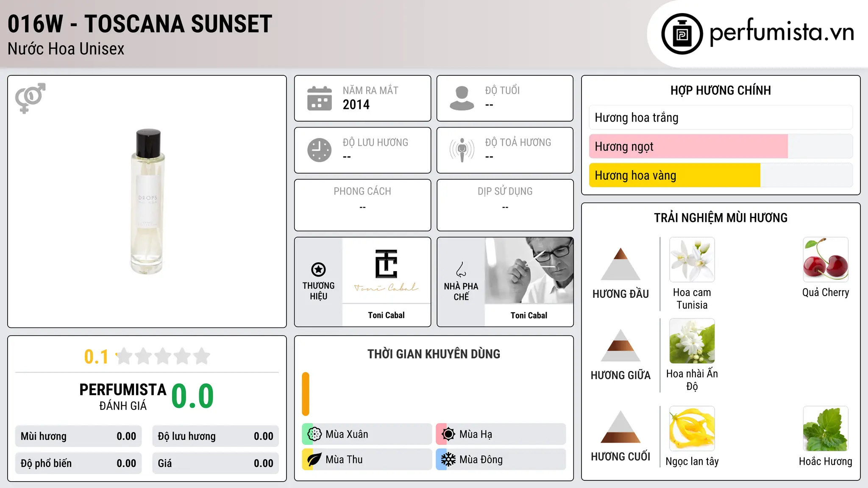Click the Hợp hương chính heading
This screenshot has width=868, height=488.
[x=721, y=90]
